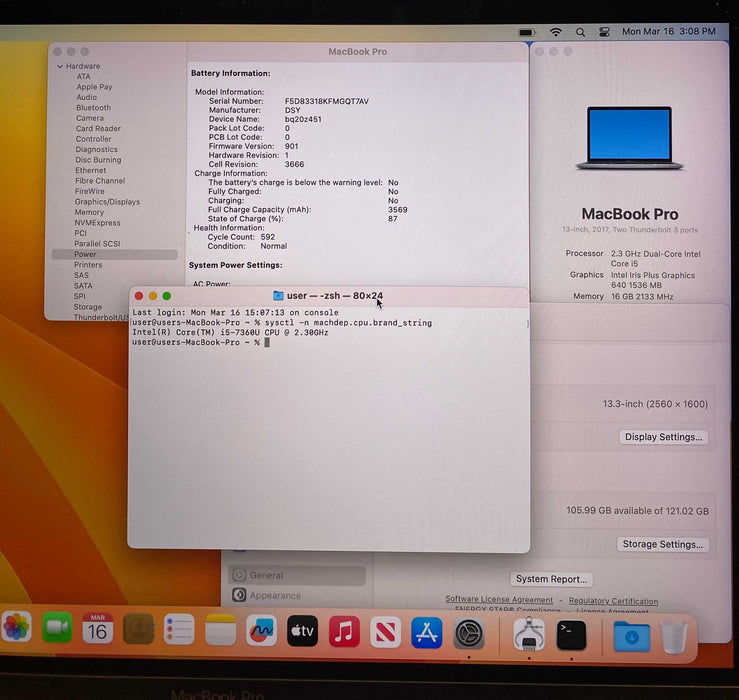Select Fibre Channel in Hardware list
Screen dimensions: 739x700
tap(100, 181)
